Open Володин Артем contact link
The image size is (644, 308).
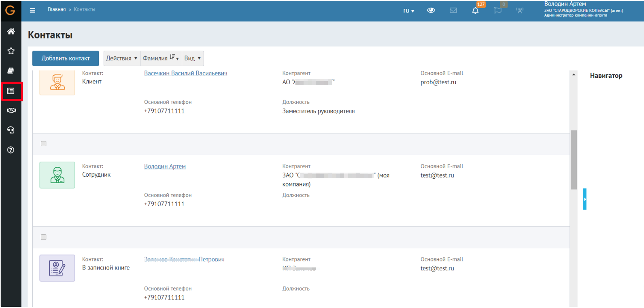point(165,167)
